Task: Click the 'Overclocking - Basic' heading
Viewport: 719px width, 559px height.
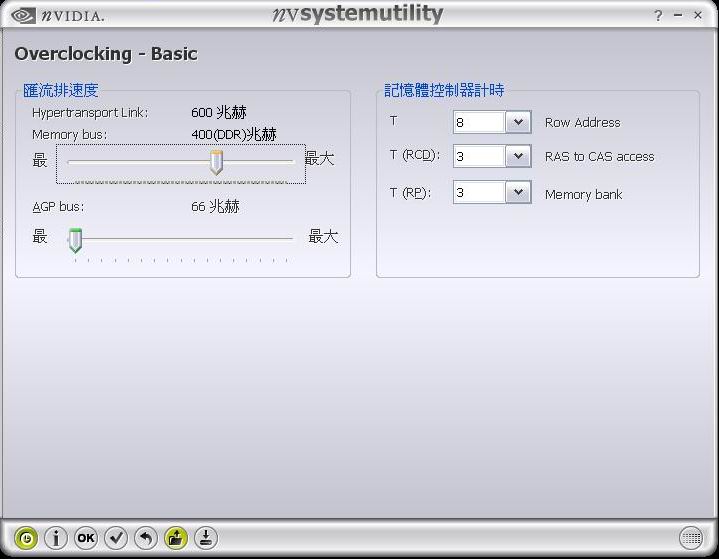Action: (106, 54)
